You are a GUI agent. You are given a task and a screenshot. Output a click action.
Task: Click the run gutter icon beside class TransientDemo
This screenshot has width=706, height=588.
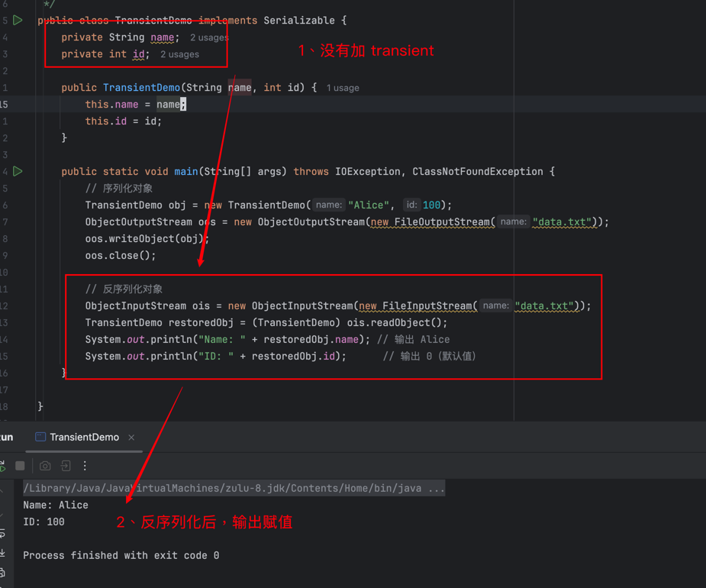click(18, 21)
